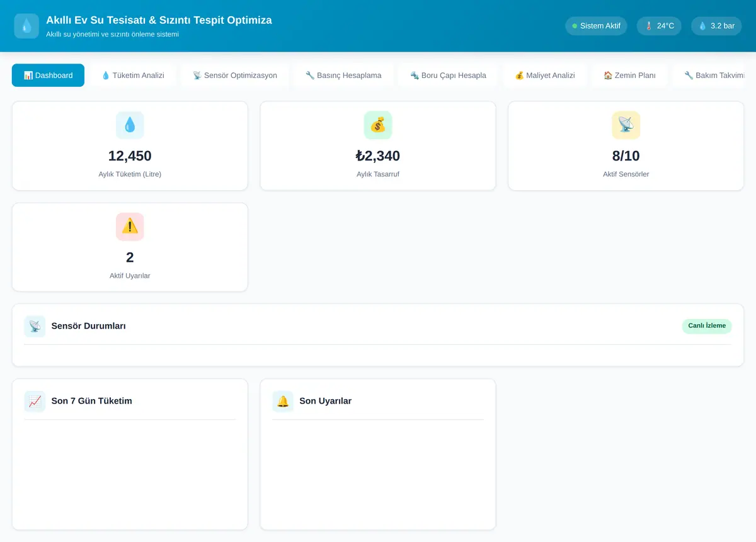Click the satellite dish icon above 8/10

(626, 125)
